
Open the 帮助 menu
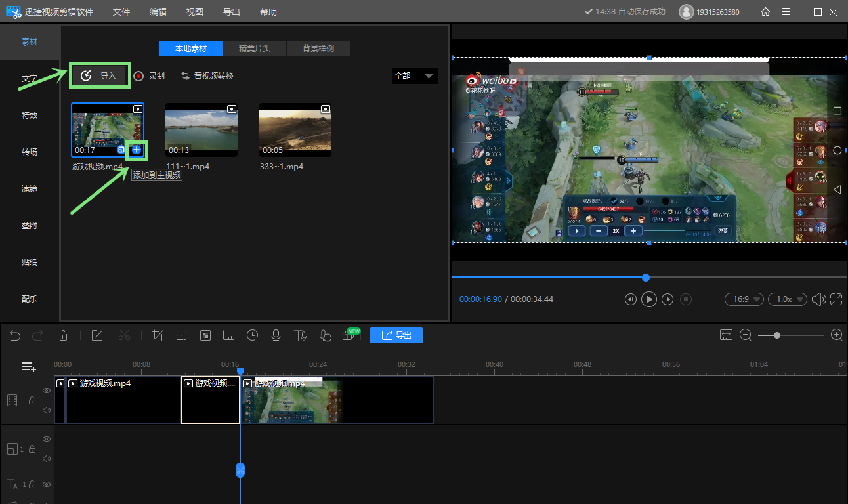(268, 12)
